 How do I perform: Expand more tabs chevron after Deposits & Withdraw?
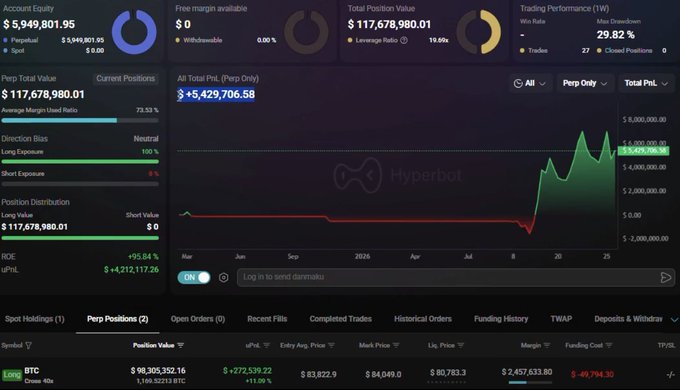pyautogui.click(x=674, y=319)
